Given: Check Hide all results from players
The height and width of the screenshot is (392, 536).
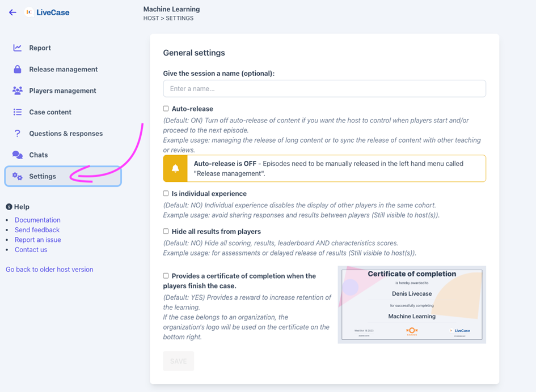Looking at the screenshot, I should [166, 232].
